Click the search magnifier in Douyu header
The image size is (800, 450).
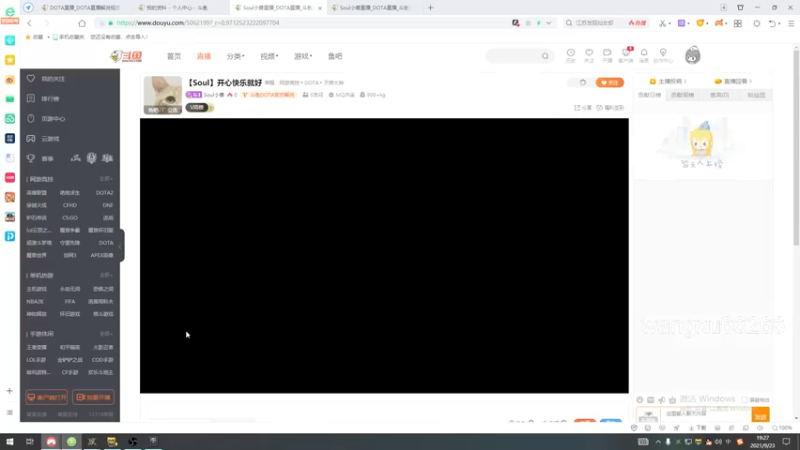(545, 56)
